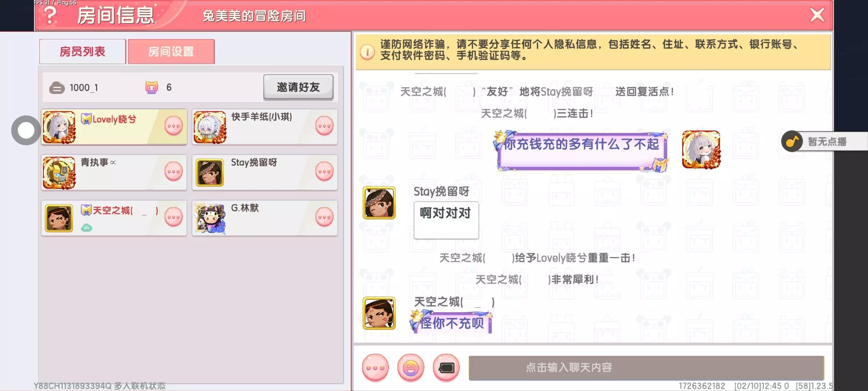Open options menu for G.林默
The image size is (868, 391).
324,217
